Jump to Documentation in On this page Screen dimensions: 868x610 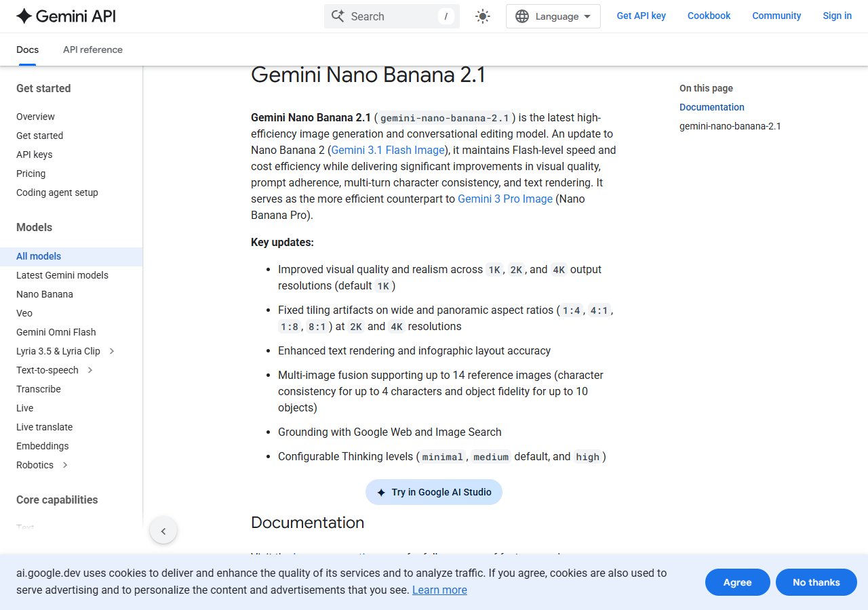712,107
